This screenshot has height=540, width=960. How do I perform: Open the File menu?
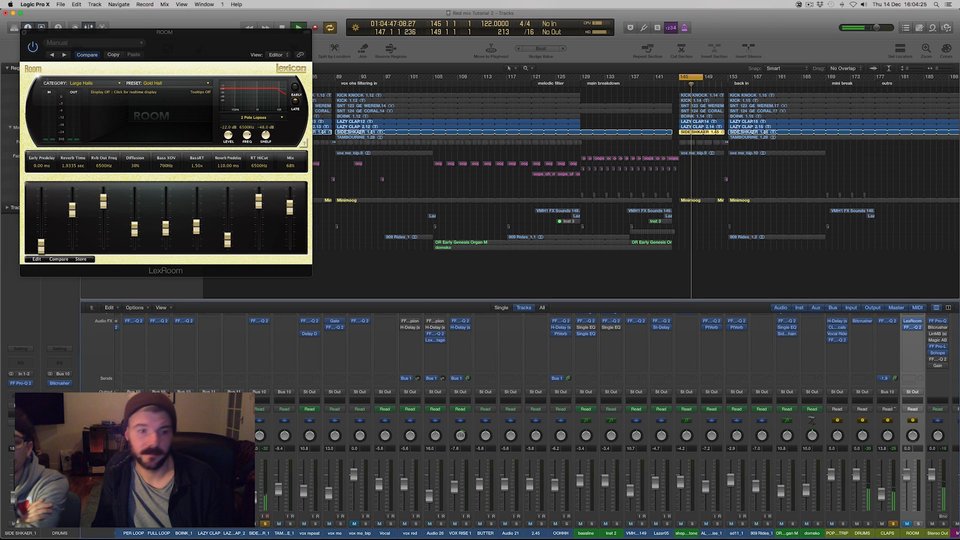tap(61, 4)
